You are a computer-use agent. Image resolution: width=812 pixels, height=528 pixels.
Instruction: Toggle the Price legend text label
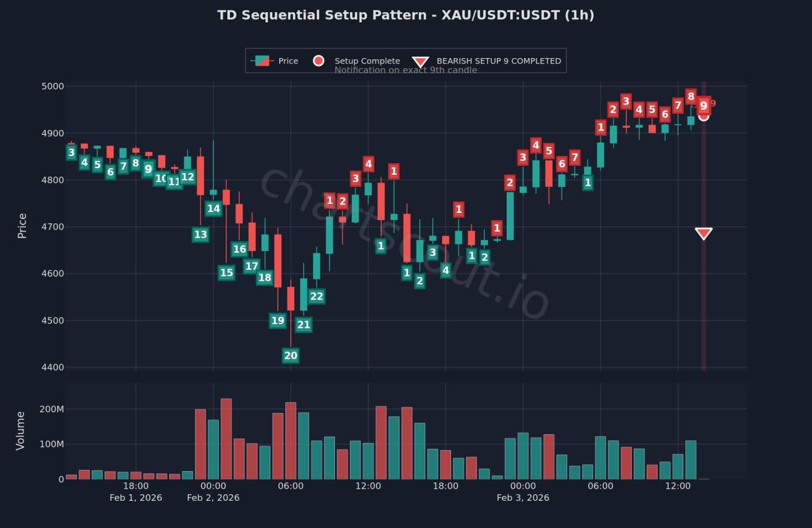(288, 61)
